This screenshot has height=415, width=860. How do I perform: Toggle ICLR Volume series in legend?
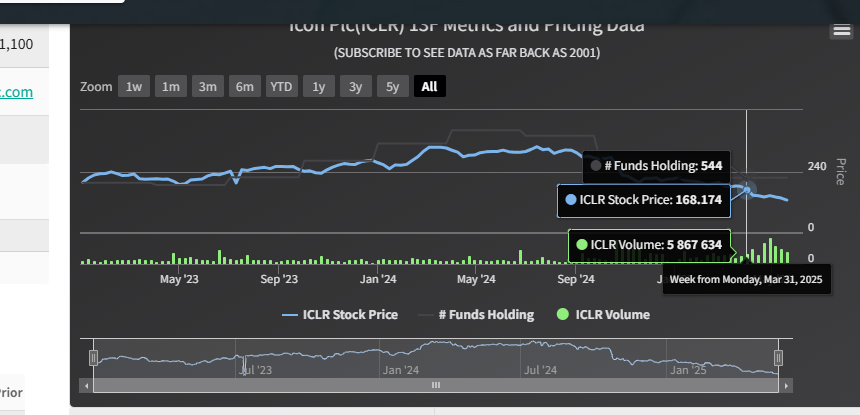coord(603,315)
